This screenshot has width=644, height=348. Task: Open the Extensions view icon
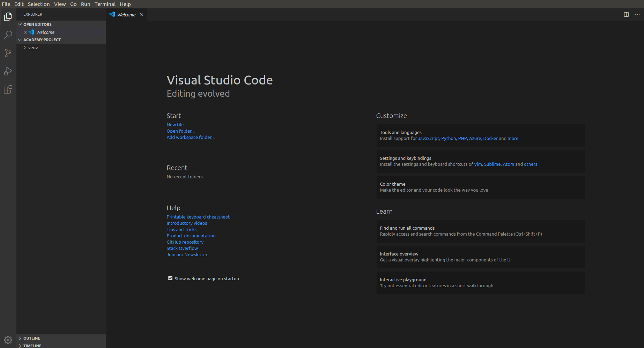8,89
